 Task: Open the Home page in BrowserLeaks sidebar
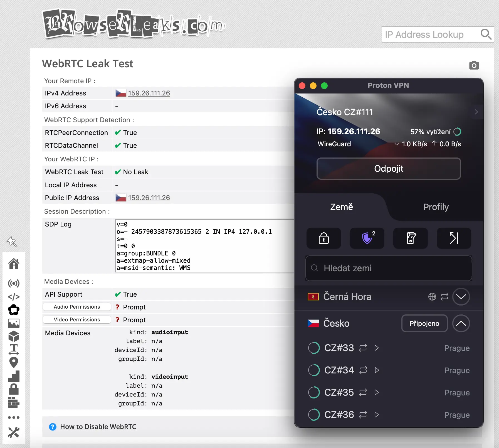pyautogui.click(x=14, y=264)
